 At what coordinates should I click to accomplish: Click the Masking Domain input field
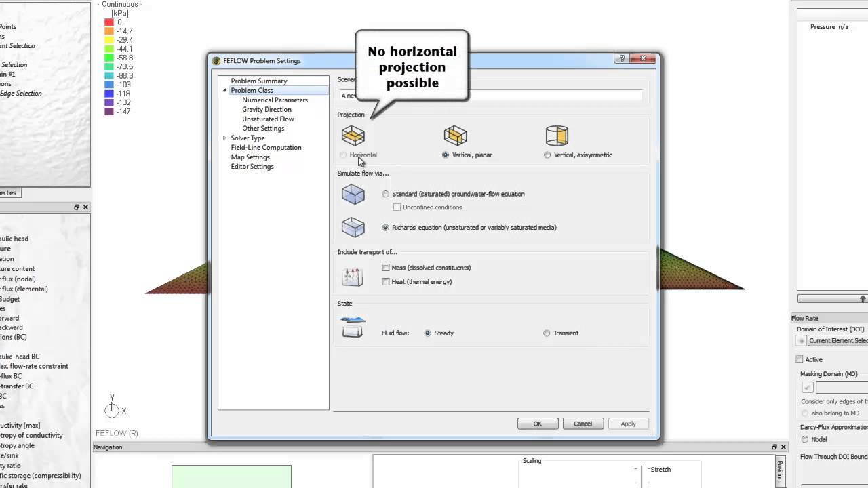[842, 388]
